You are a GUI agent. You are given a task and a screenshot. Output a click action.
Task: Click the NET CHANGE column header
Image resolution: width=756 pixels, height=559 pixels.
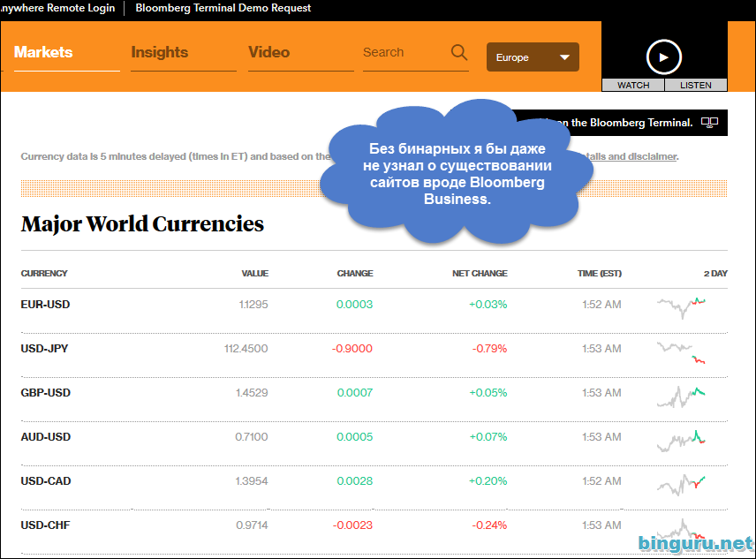tap(480, 273)
